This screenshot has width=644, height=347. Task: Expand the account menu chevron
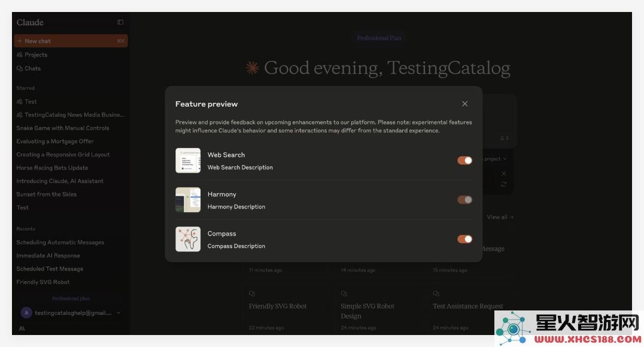pos(119,313)
